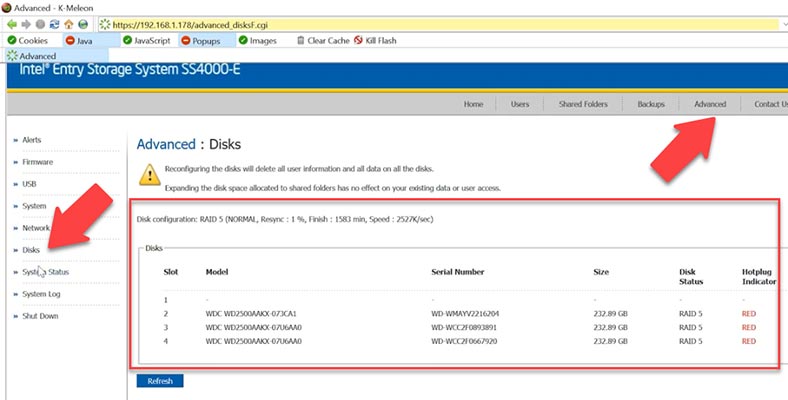The height and width of the screenshot is (400, 788).
Task: Click the Disk Status column header
Action: (691, 277)
